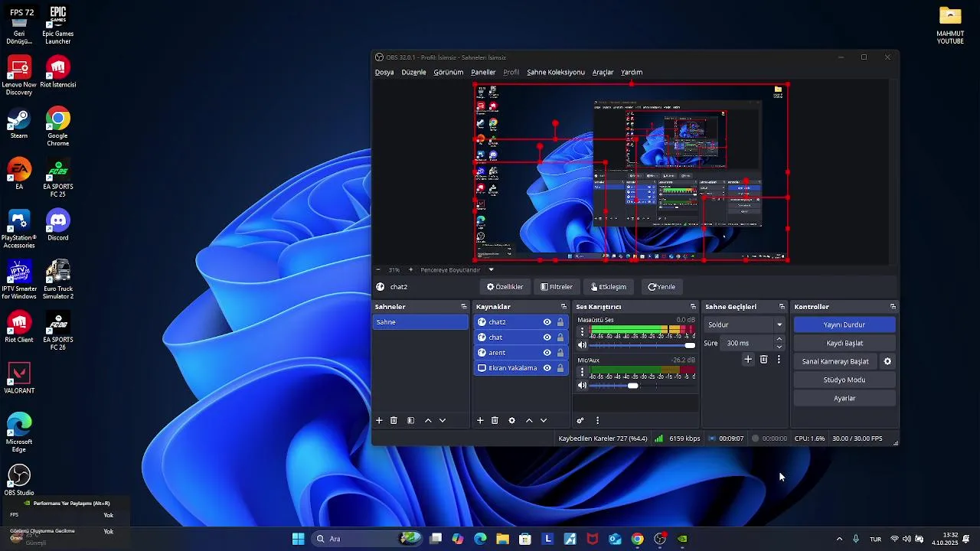Click Stüdyo Modu button
980x551 pixels.
point(844,380)
